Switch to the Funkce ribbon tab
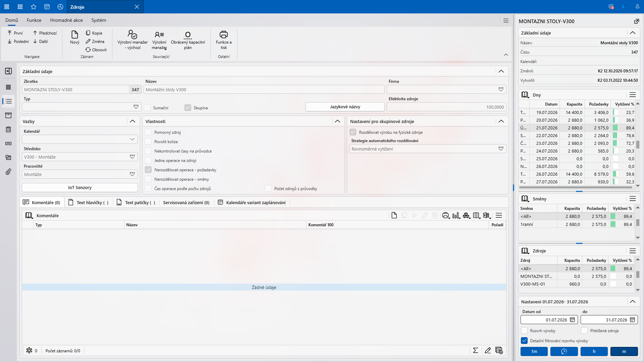 (34, 20)
